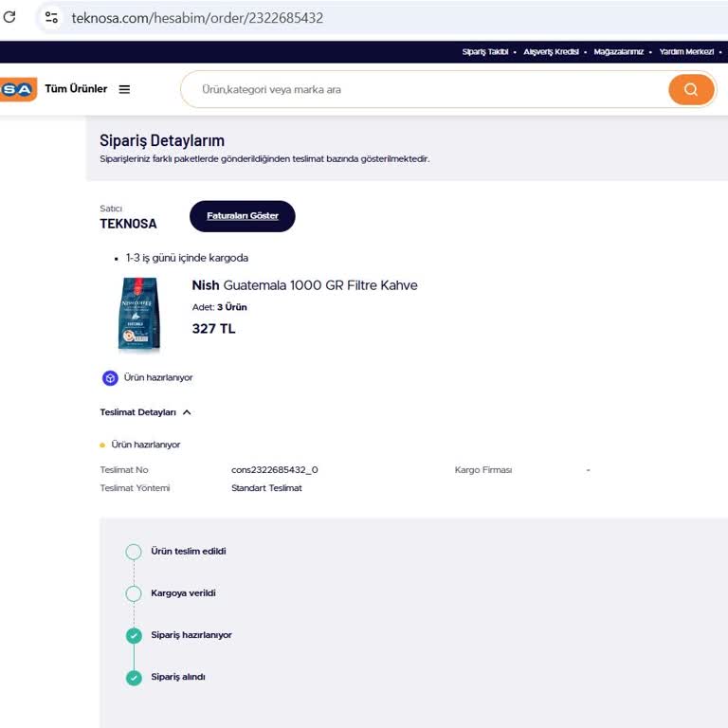Screen dimensions: 728x728
Task: Open Yardım Merkezi in top menu
Action: point(685,52)
